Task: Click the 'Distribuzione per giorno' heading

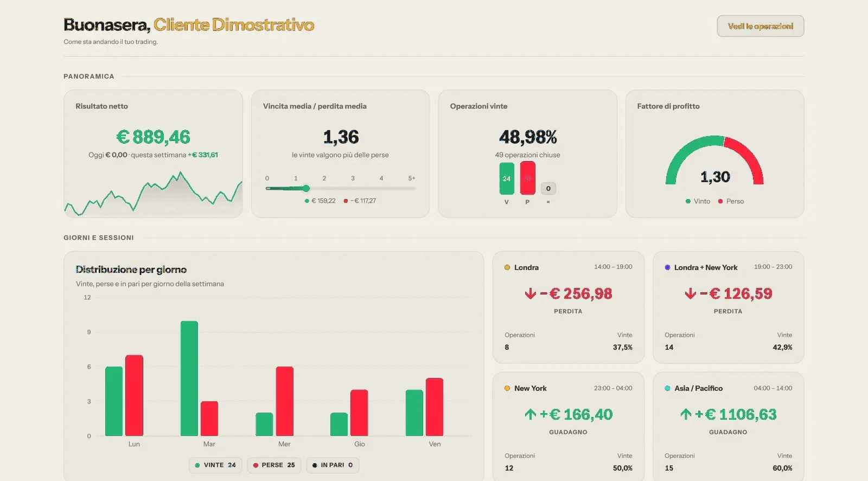Action: pyautogui.click(x=131, y=270)
